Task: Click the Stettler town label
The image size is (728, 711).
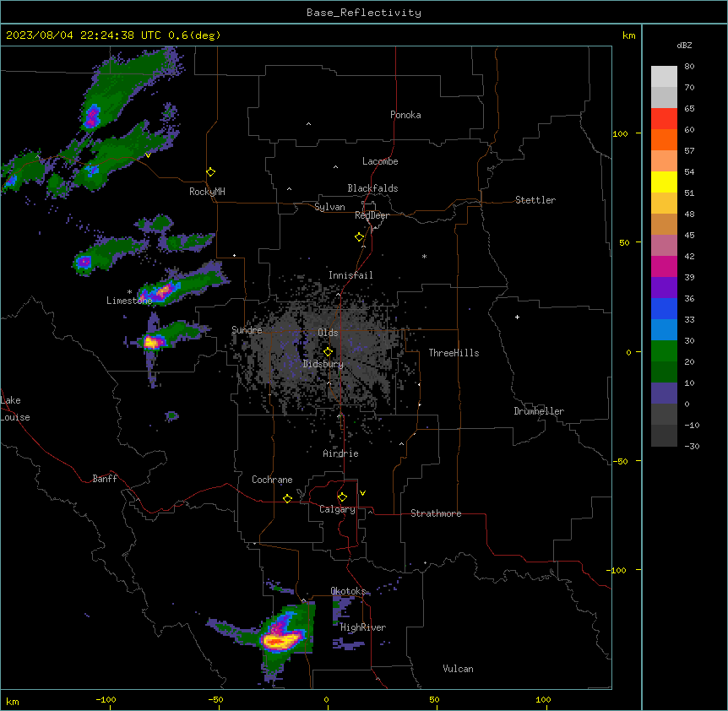Action: point(535,200)
